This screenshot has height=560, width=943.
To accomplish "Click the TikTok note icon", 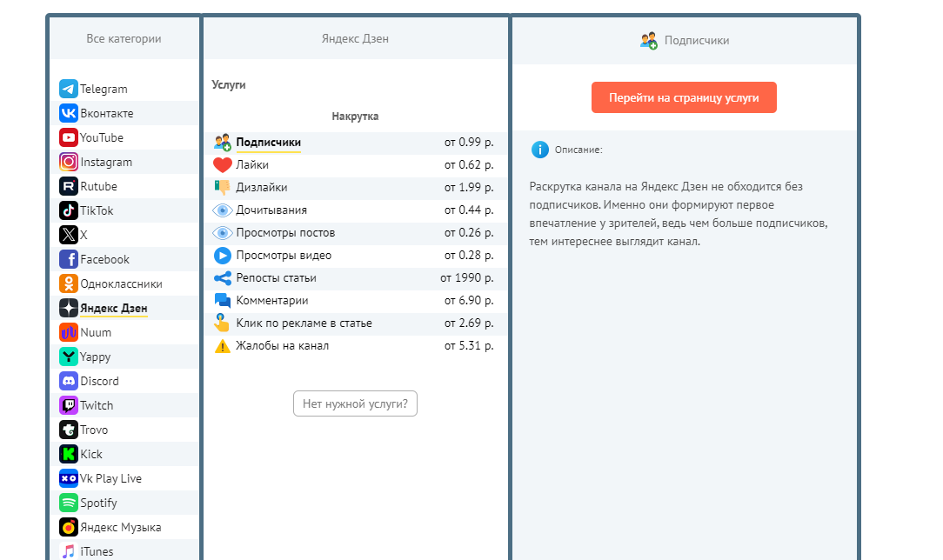I will coord(69,210).
